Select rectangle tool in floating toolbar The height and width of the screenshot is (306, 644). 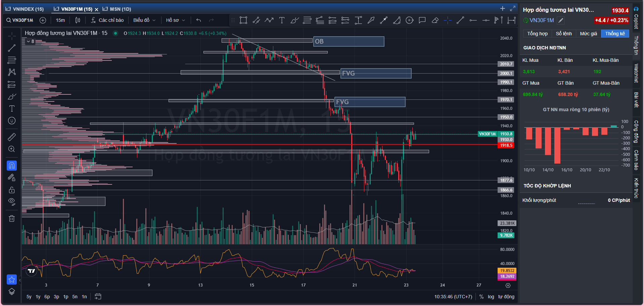243,20
